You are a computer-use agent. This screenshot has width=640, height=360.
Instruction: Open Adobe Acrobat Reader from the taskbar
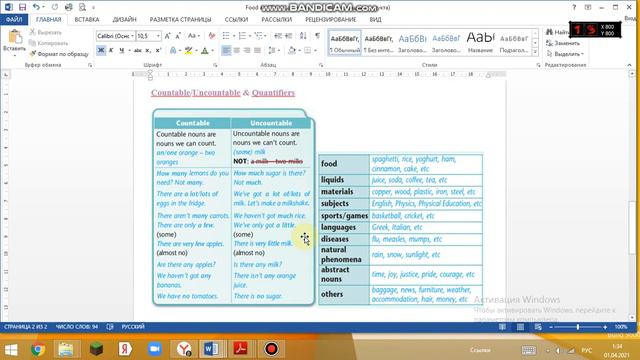(x=240, y=349)
